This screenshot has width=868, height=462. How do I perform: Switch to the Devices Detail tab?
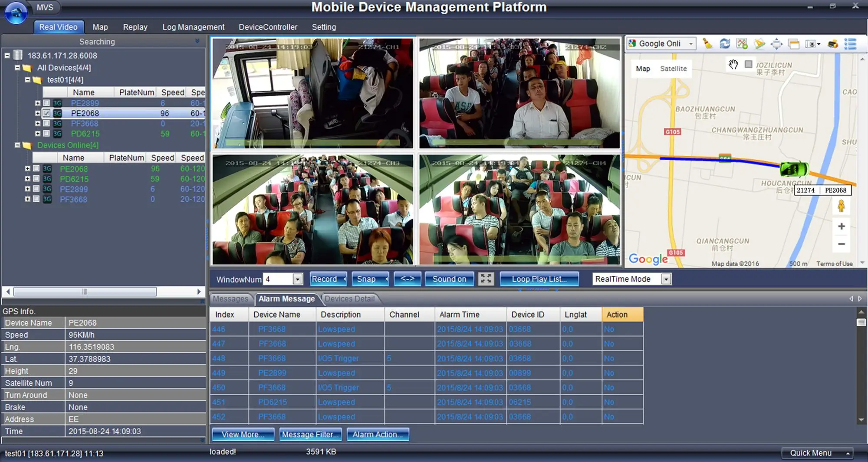tap(349, 299)
